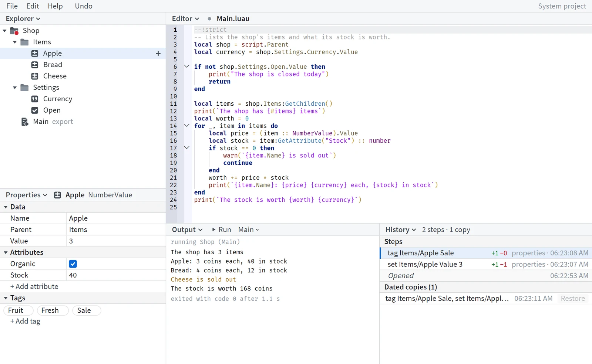Screen dimensions: 592x364
Task: Click the Settings folder icon
Action: tap(24, 88)
